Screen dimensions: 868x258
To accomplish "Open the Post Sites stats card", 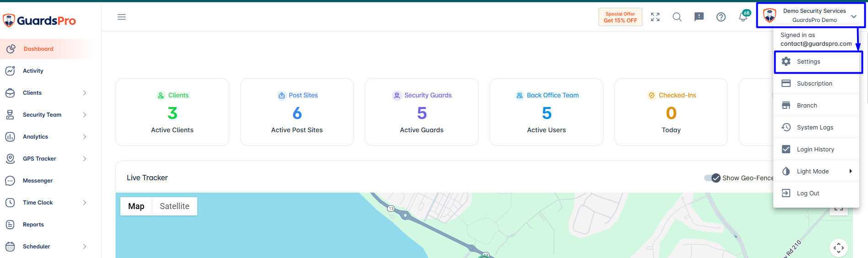I will click(297, 112).
